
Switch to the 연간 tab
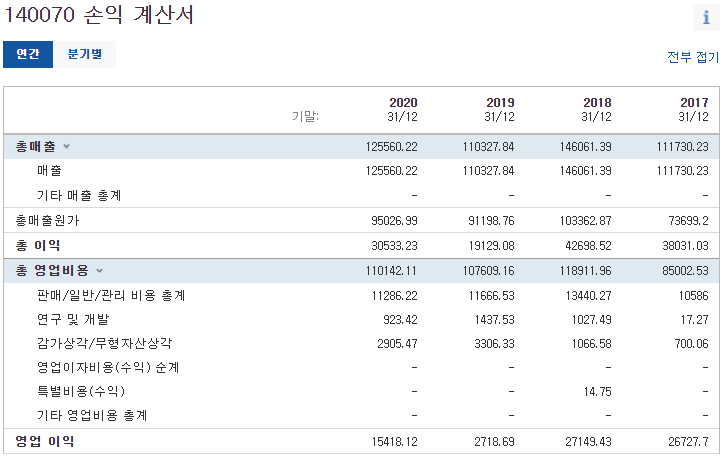click(28, 54)
